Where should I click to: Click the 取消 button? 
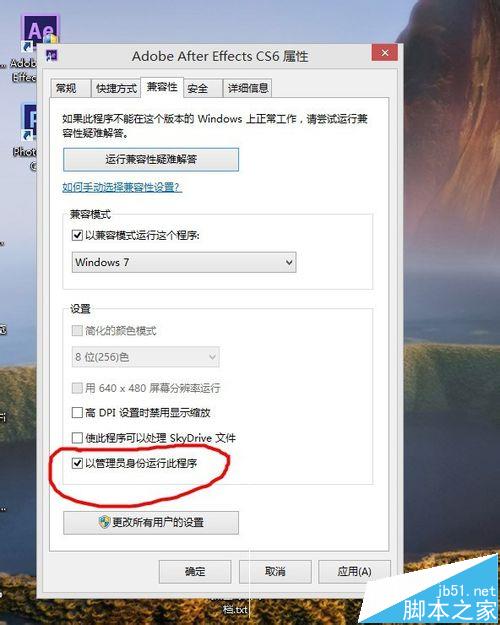point(275,572)
